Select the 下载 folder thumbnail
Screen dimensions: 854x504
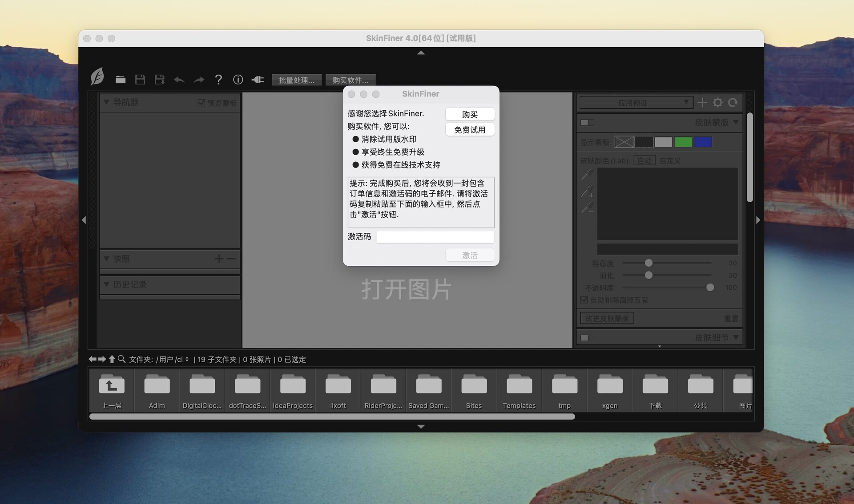pos(655,391)
